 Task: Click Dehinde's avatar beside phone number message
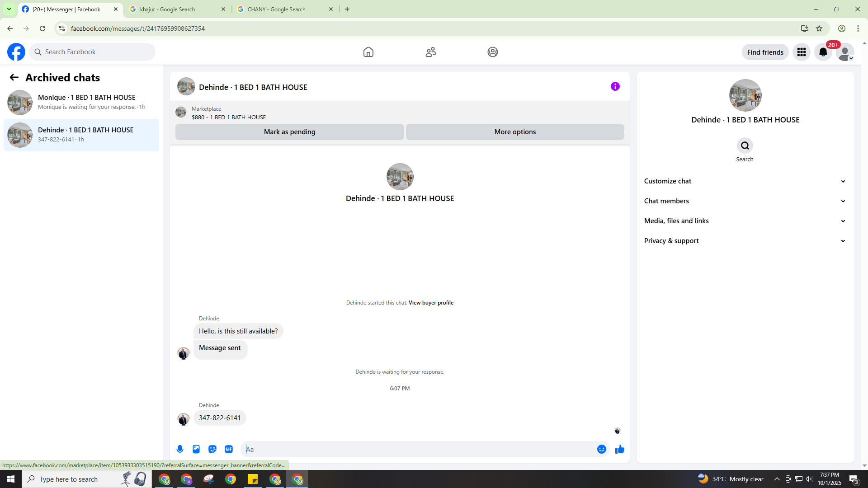click(184, 419)
